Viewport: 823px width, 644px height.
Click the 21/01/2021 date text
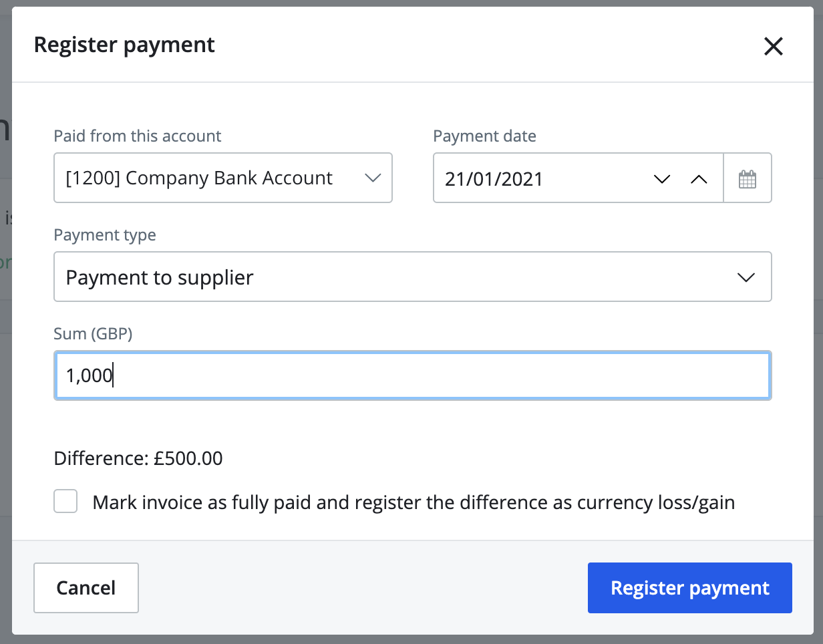pyautogui.click(x=494, y=179)
